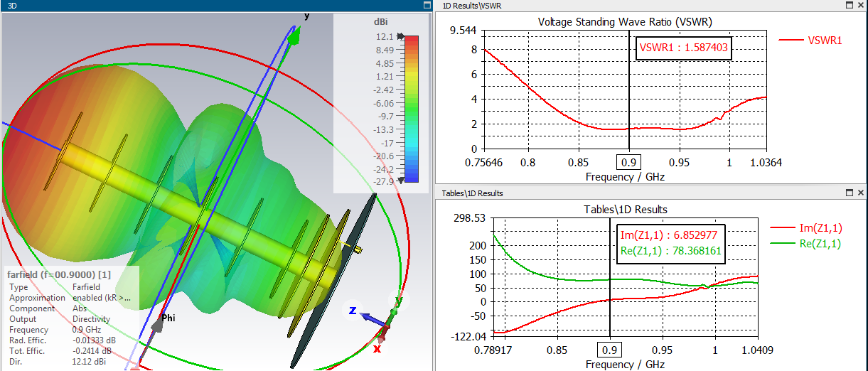This screenshot has height=371, width=868.
Task: Click the green Y axis label of triad
Action: (398, 301)
